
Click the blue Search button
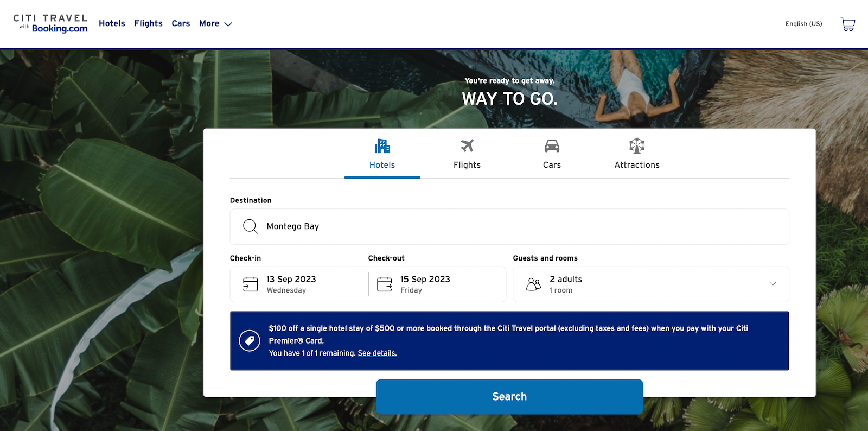(509, 397)
